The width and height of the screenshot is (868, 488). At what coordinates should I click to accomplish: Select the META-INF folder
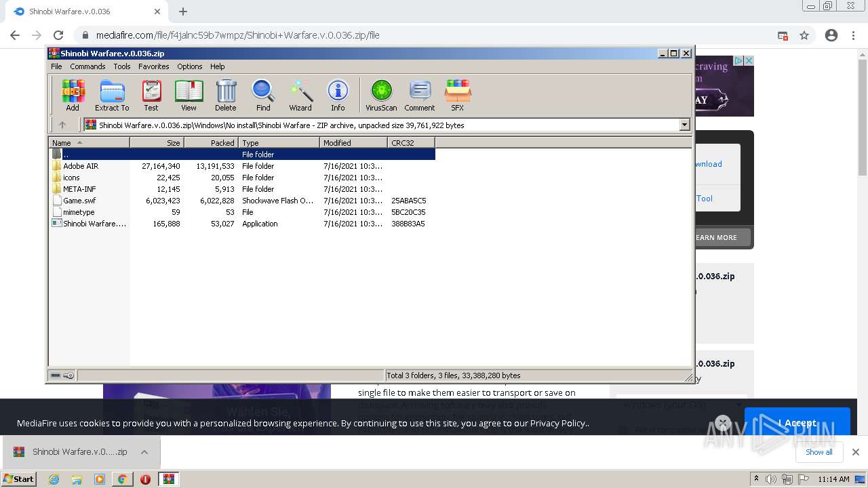[x=79, y=189]
